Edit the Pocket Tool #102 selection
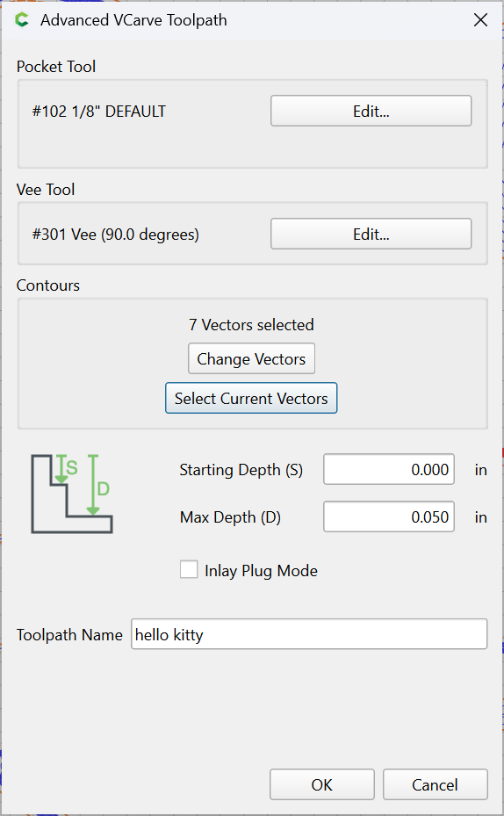 tap(371, 111)
